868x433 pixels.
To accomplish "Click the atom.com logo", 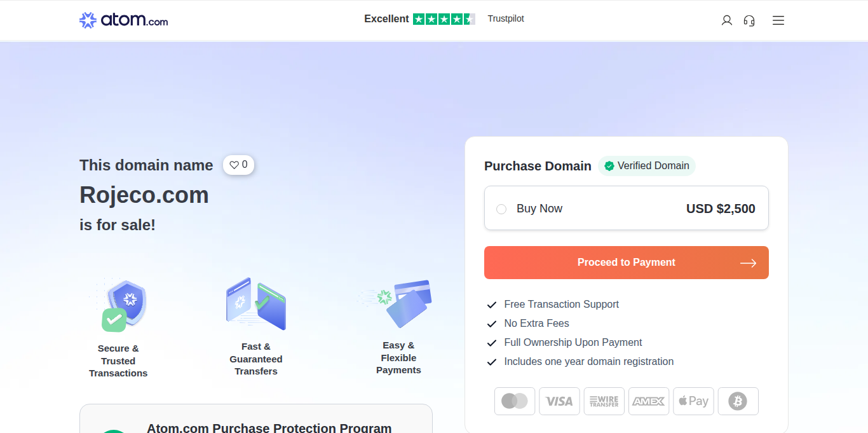I will [124, 20].
